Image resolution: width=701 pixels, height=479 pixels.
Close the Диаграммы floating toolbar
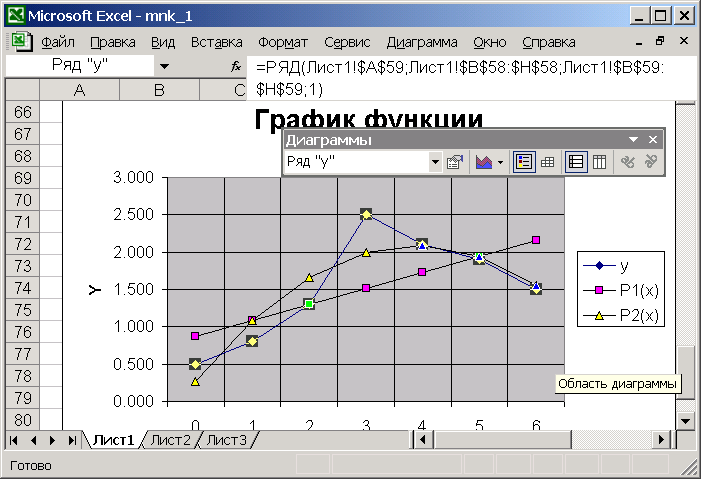pyautogui.click(x=653, y=140)
